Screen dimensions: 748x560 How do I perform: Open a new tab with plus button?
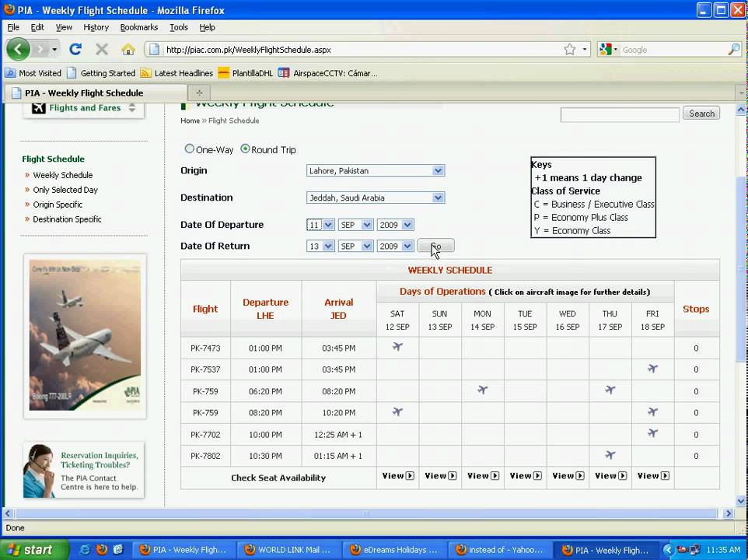click(x=199, y=93)
